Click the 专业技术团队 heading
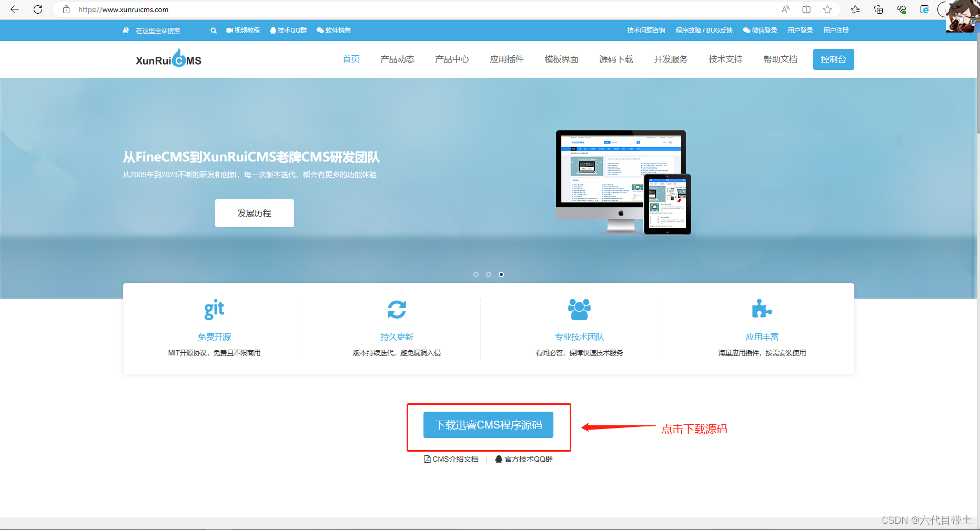 pos(579,337)
